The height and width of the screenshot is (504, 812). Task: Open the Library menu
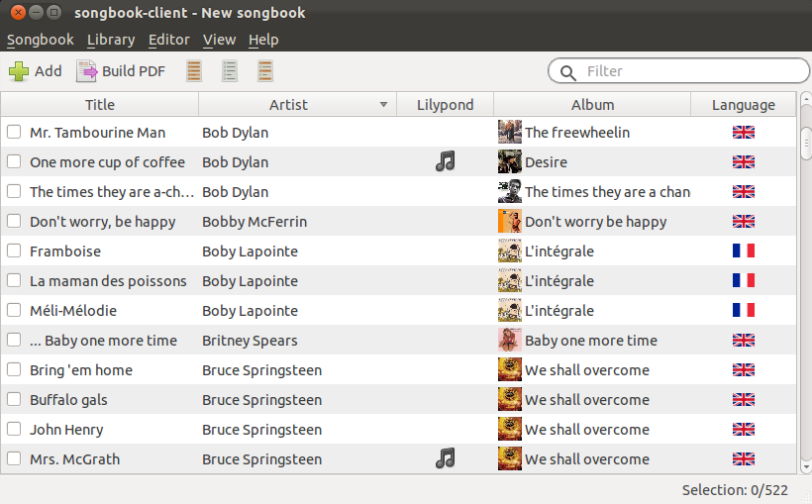pos(111,40)
